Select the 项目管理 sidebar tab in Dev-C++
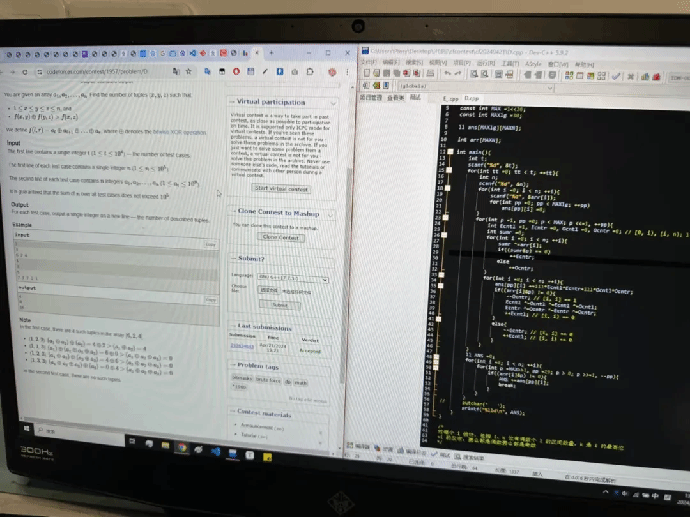The image size is (690, 518). pyautogui.click(x=371, y=97)
